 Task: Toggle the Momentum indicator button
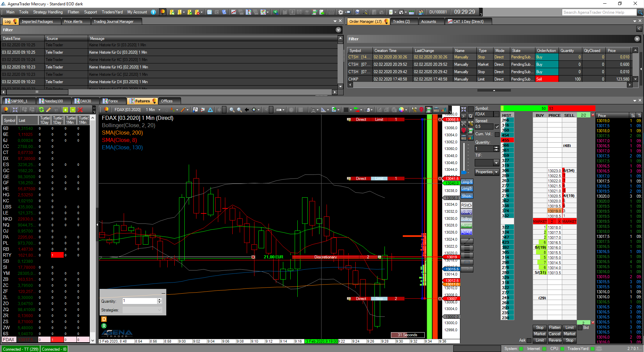pos(466,225)
